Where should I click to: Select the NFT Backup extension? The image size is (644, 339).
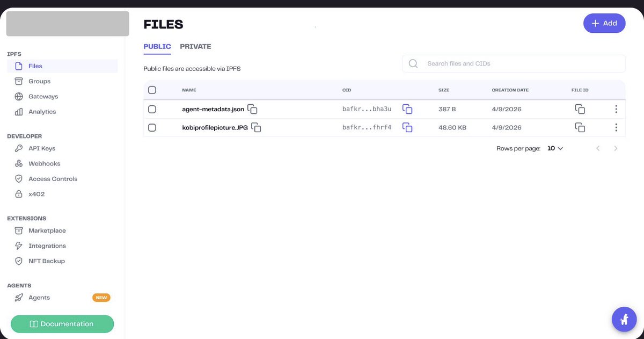point(47,261)
